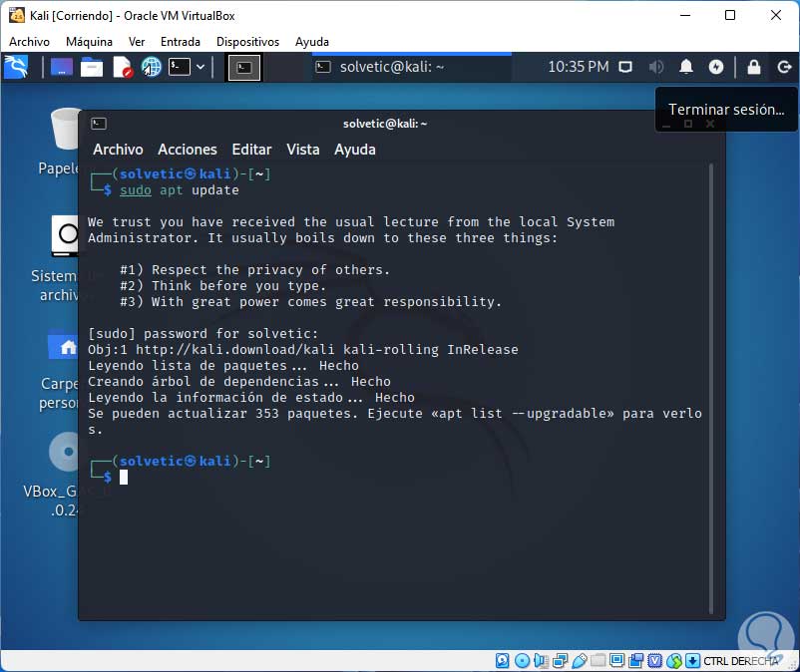Click the terminal vertical scrollbar
Viewport: 800px width, 672px height.
pos(710,389)
